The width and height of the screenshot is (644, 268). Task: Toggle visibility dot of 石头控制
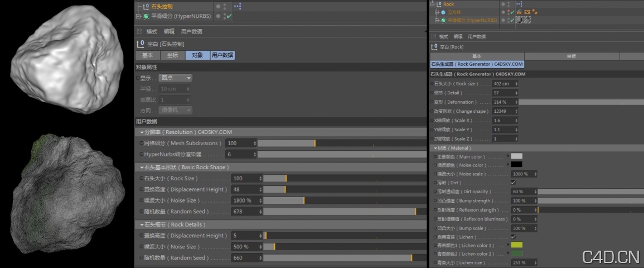pyautogui.click(x=218, y=6)
